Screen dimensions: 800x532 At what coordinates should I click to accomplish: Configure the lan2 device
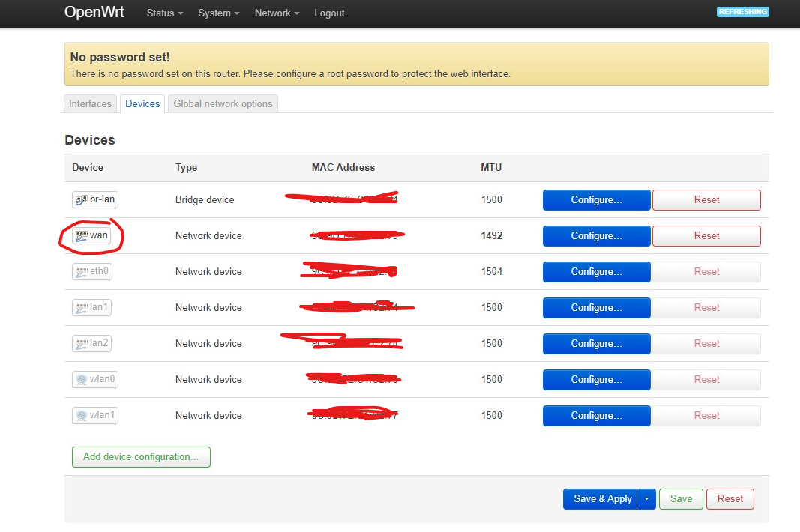tap(596, 344)
